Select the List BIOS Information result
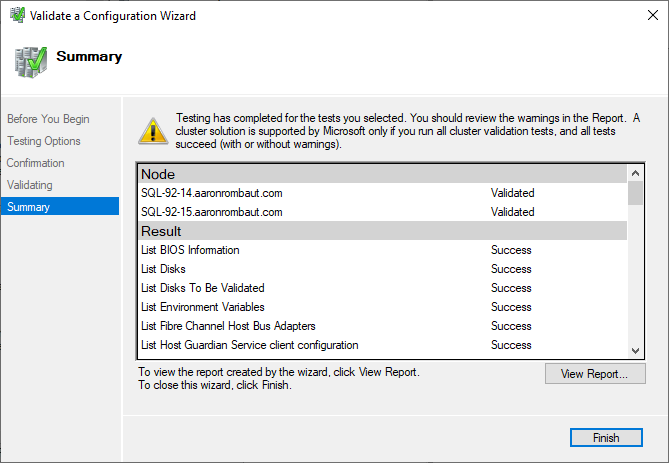The image size is (669, 463). coord(190,250)
